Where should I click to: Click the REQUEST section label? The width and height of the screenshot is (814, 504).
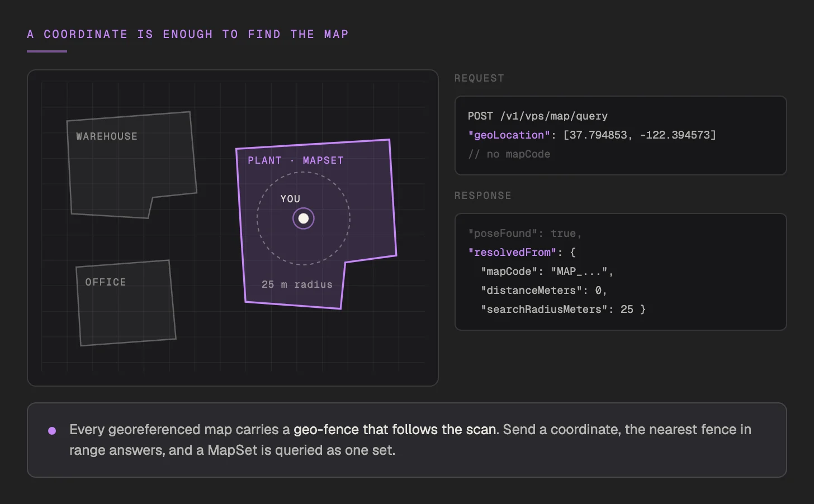tap(479, 78)
